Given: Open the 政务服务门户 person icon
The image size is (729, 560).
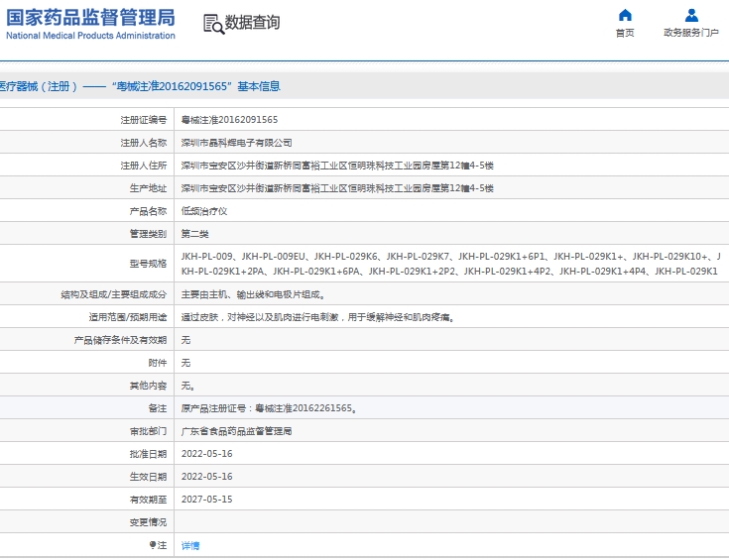Looking at the screenshot, I should point(691,15).
